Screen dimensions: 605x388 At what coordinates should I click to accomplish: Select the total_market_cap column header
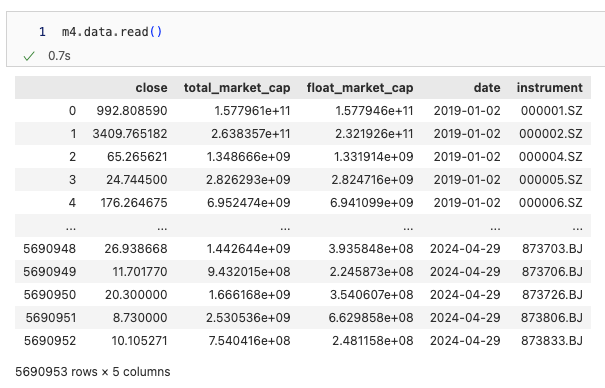pyautogui.click(x=237, y=88)
